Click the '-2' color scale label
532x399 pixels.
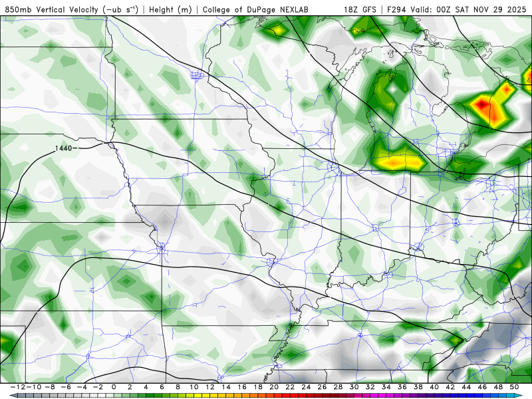[x=98, y=387]
